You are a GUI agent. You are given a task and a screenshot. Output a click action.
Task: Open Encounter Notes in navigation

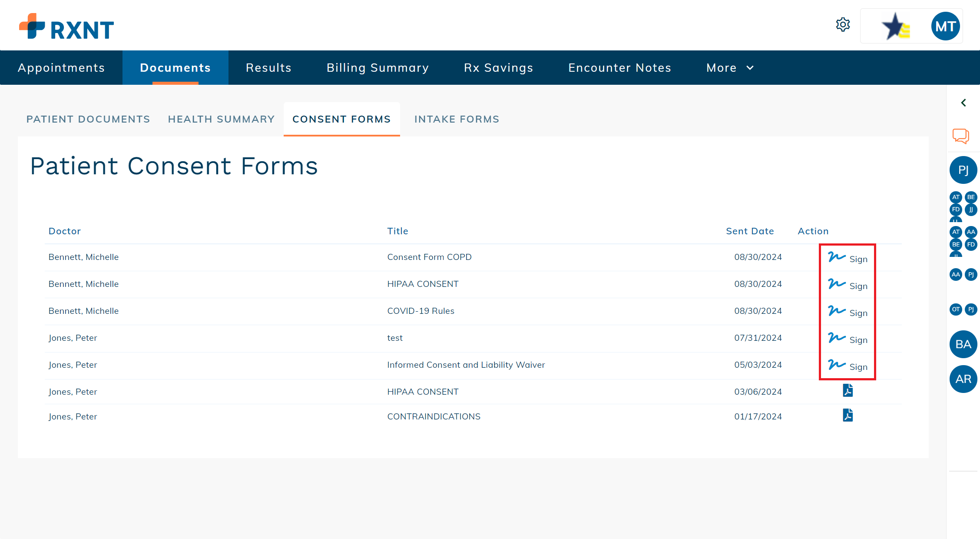pyautogui.click(x=619, y=68)
